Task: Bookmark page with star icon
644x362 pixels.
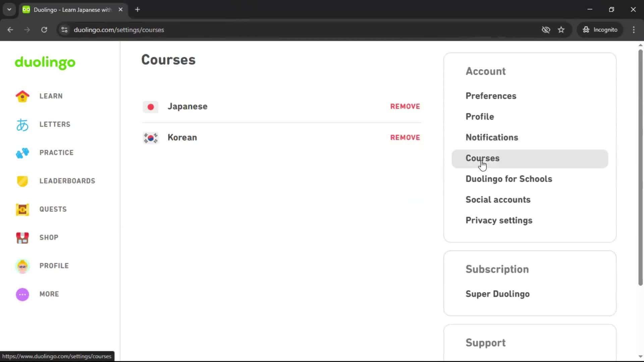Action: coord(561,30)
